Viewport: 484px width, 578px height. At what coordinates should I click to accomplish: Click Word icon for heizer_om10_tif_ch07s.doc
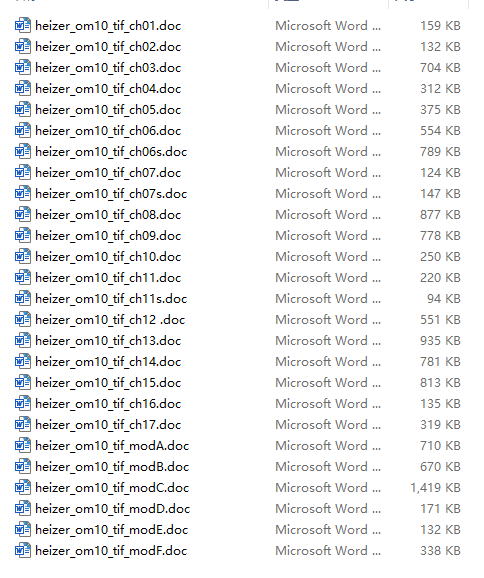tap(22, 194)
